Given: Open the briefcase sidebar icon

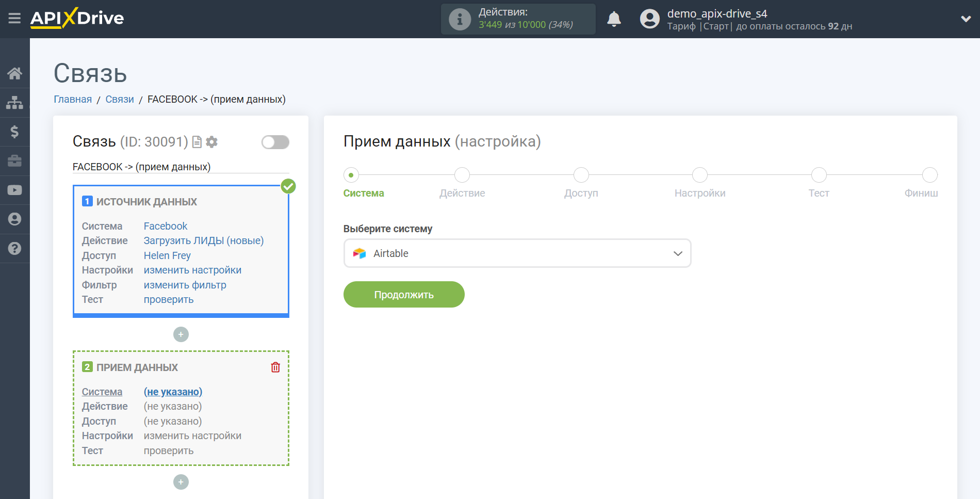Looking at the screenshot, I should point(14,161).
